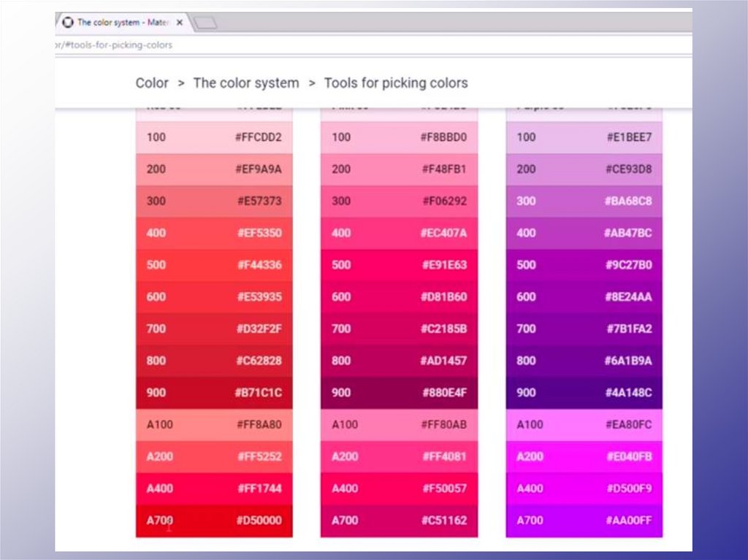Pick pink 500 swatch #E91E63
The height and width of the screenshot is (560, 748).
[400, 265]
